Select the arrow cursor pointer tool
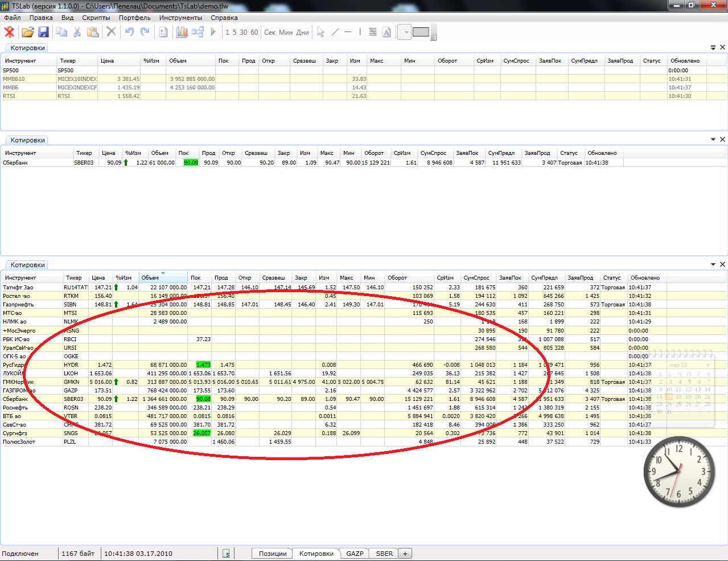 [x=320, y=32]
